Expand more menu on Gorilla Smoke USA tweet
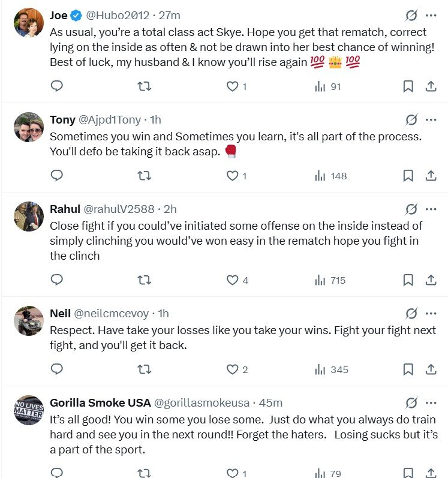This screenshot has height=478, width=448. 431,402
